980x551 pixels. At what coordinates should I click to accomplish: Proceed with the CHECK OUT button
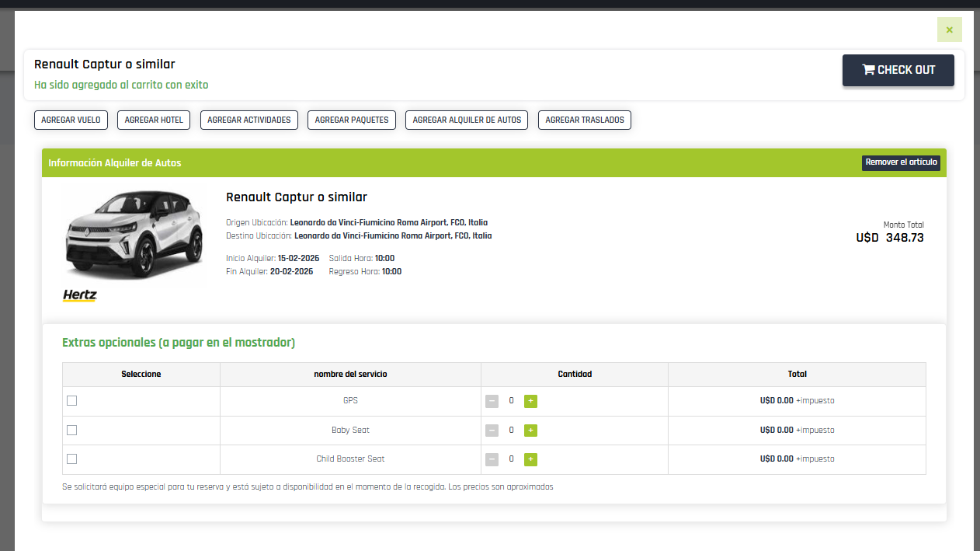pos(898,70)
